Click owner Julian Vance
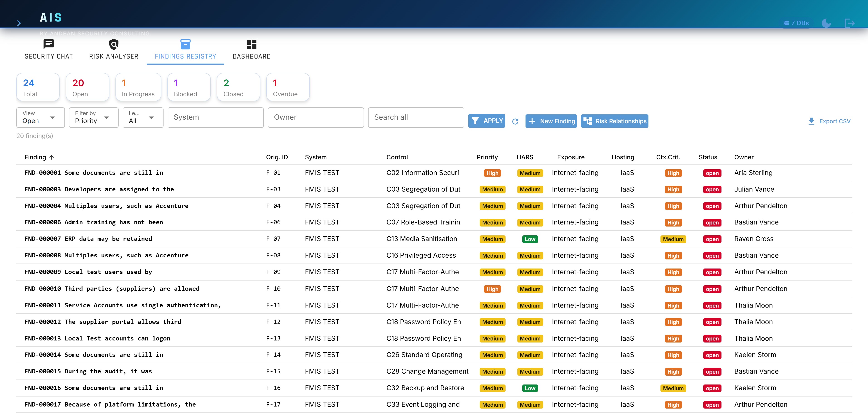The height and width of the screenshot is (414, 868). 754,189
